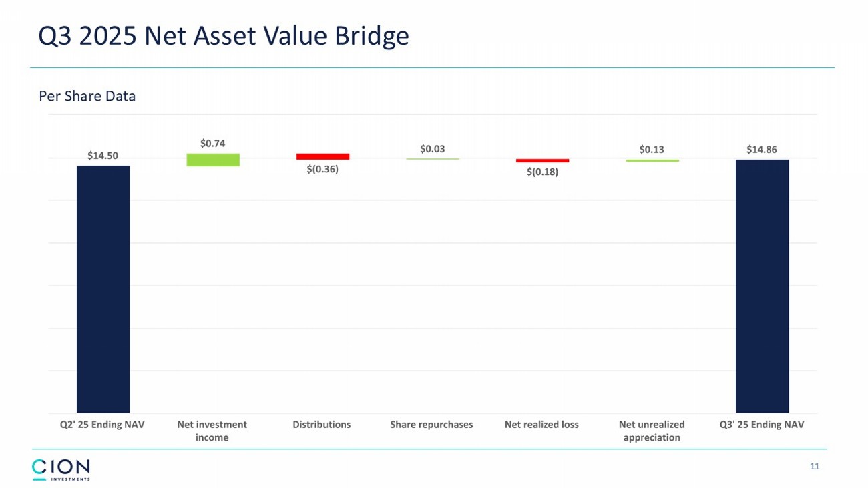Click the $0.13 data label
The image size is (868, 488).
click(652, 149)
